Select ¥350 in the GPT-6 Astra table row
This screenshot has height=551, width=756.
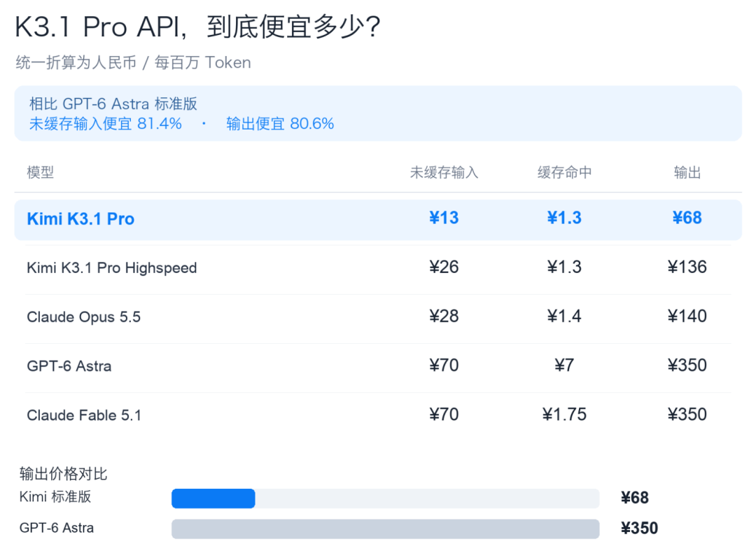tap(687, 365)
